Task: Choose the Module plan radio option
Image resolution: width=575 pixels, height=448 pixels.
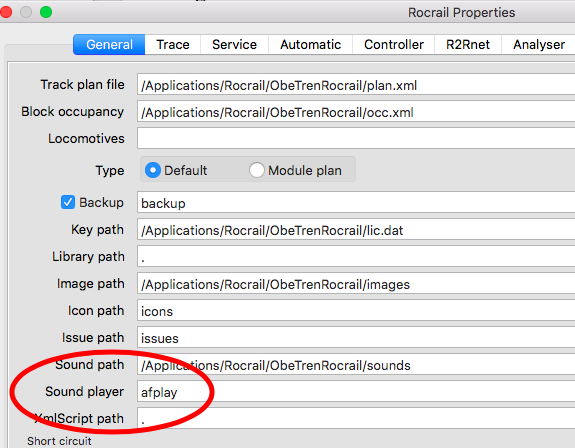Action: tap(256, 170)
